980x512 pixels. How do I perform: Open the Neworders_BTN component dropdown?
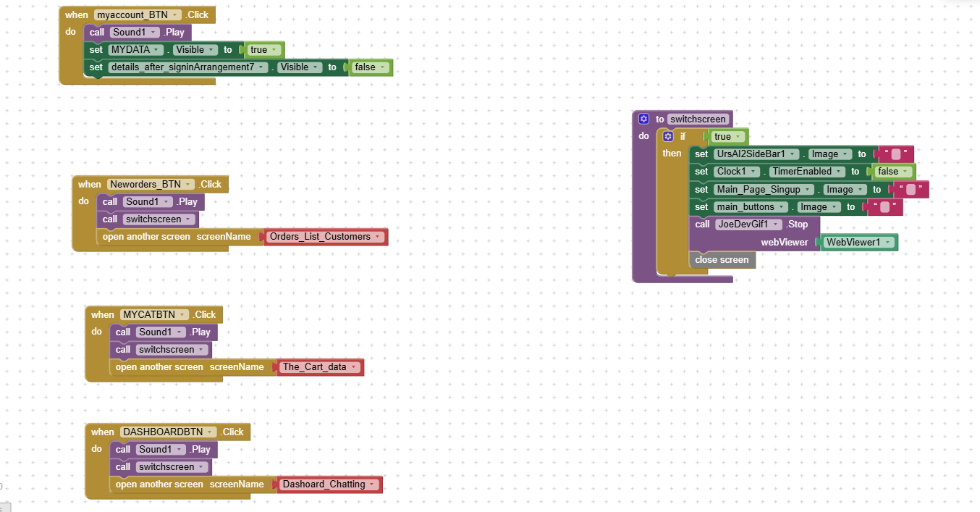[189, 184]
